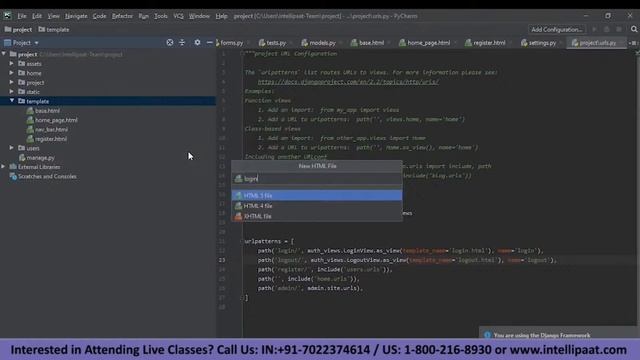Image resolution: width=640 pixels, height=360 pixels.
Task: Select the template folder row
Action: tap(108, 101)
